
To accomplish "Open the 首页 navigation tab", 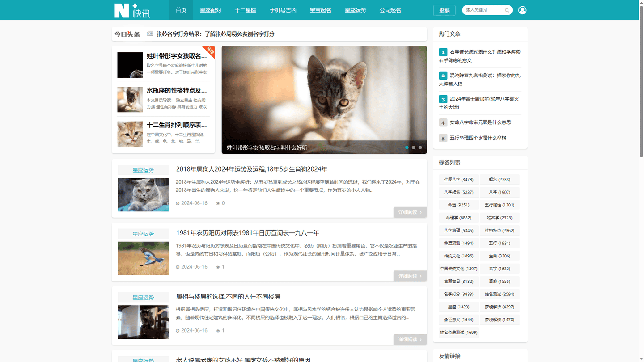I will click(181, 10).
